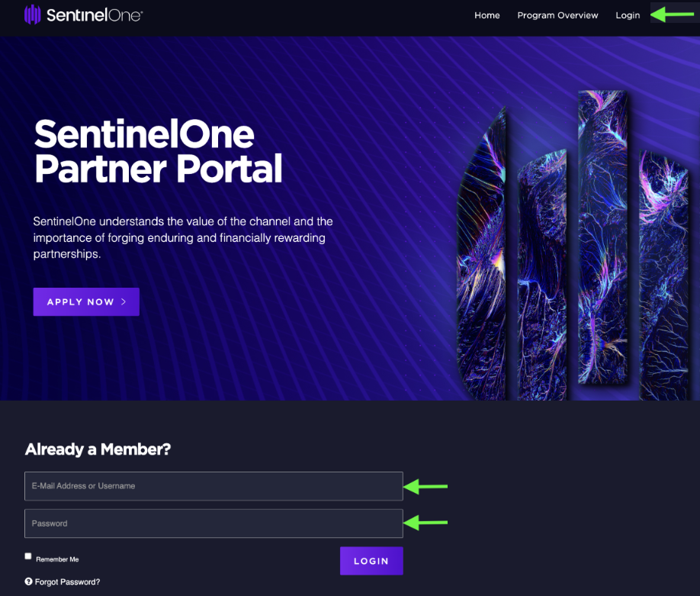Toggle the Remember Me checkbox

28,556
